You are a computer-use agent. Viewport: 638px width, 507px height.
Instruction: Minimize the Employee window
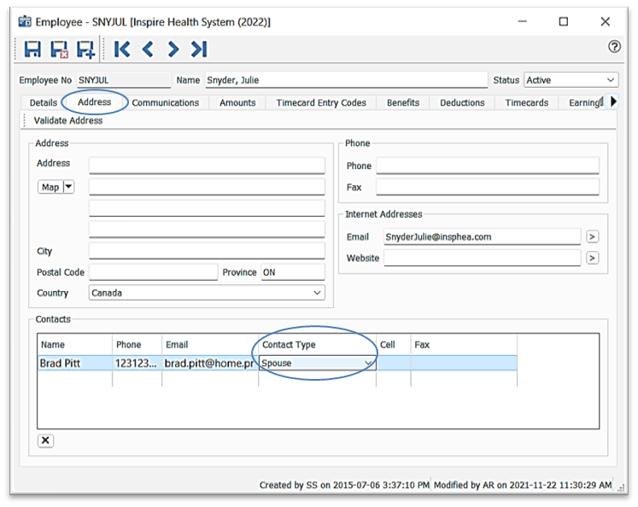(522, 22)
